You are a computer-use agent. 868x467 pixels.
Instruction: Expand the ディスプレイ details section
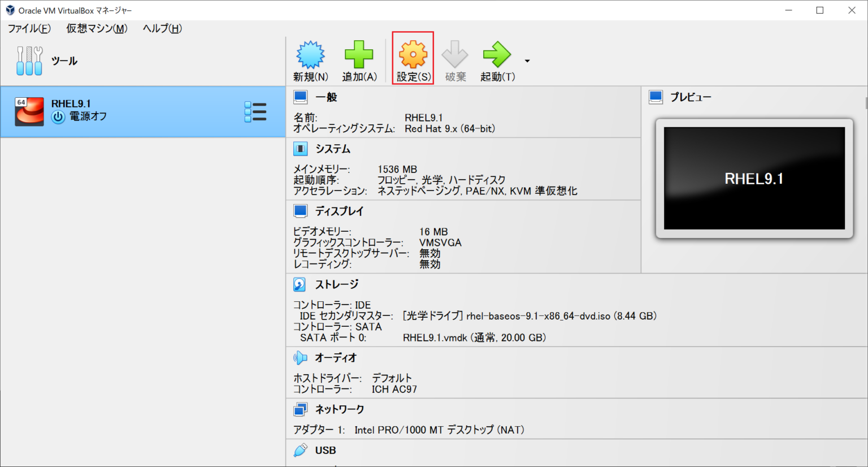pyautogui.click(x=300, y=210)
